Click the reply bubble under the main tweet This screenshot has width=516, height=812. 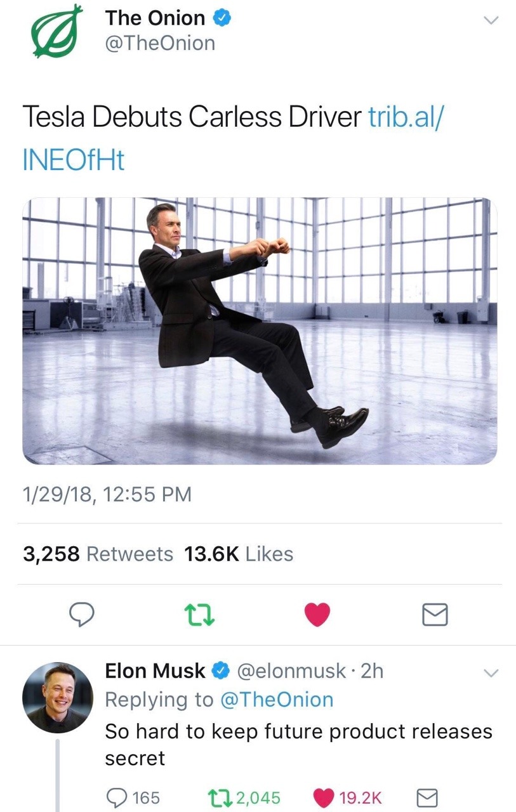coord(81,614)
